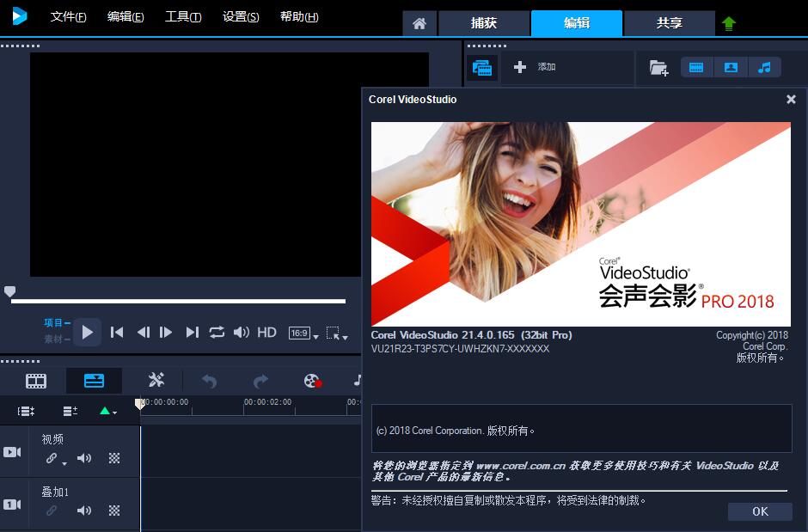
Task: Open the preview volume control
Action: coord(242,333)
